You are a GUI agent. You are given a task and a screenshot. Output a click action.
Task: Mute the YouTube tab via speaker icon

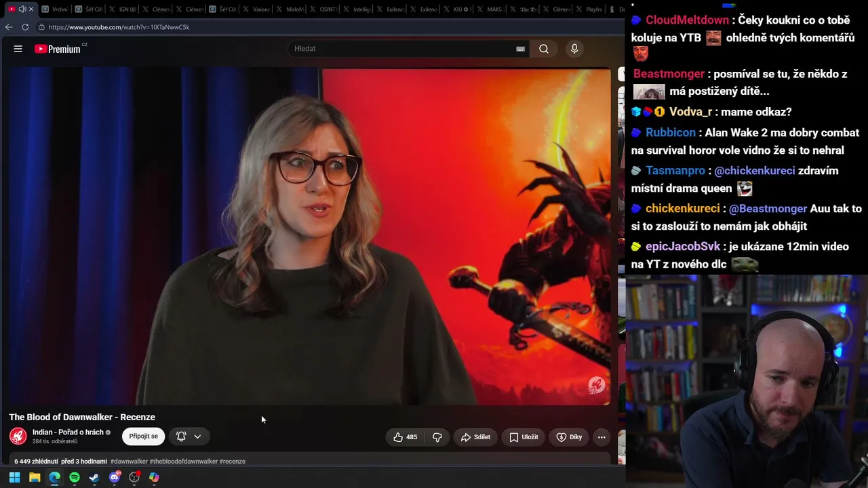[x=22, y=9]
